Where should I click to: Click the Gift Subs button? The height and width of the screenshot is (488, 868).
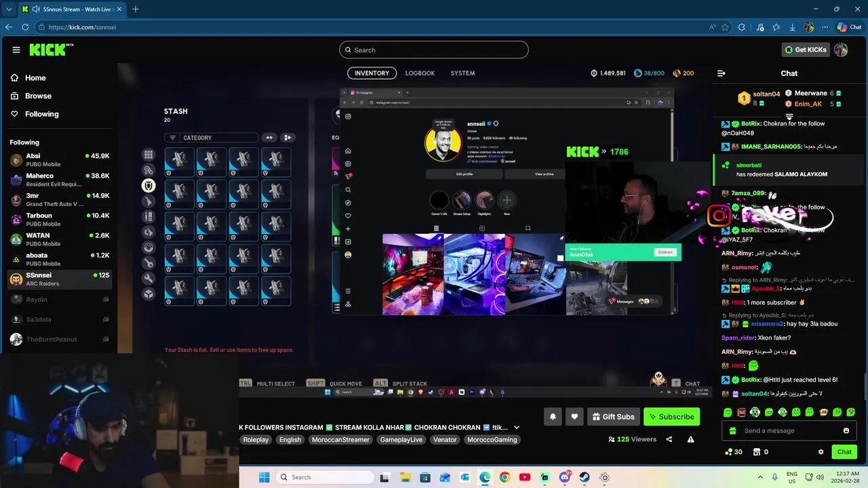612,417
